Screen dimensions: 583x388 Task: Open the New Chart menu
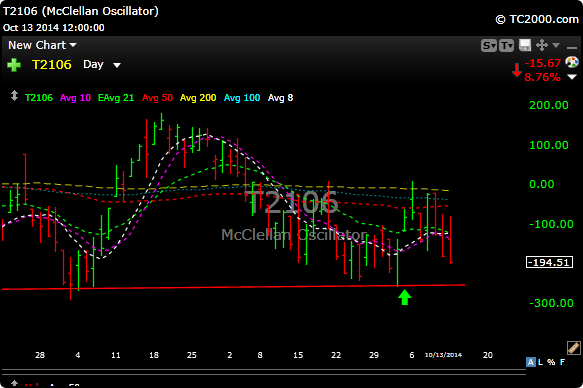42,45
